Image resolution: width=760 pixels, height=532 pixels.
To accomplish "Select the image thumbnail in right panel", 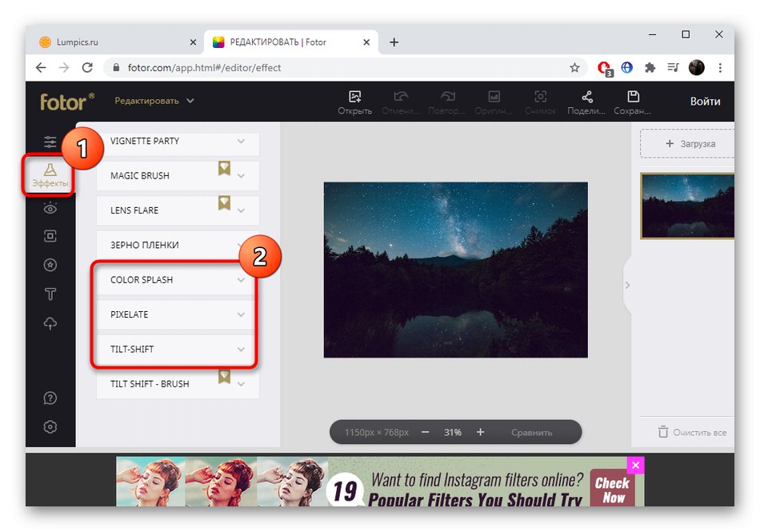I will click(686, 206).
